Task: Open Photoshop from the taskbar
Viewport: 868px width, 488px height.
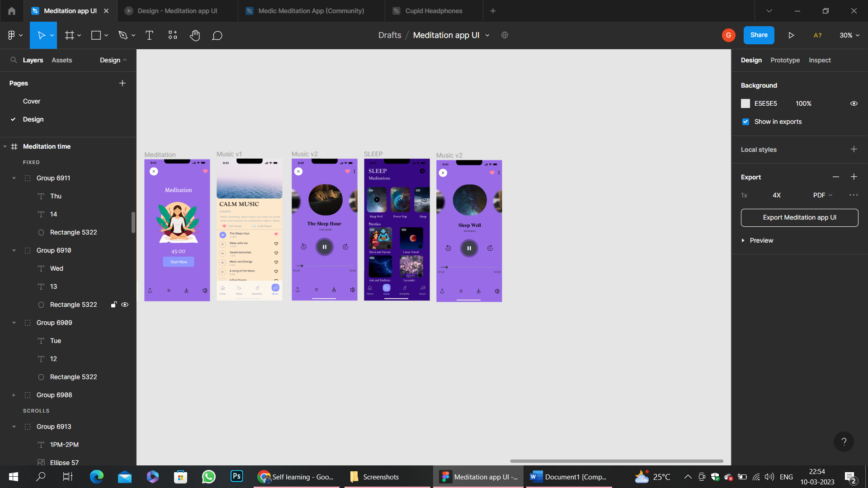Action: (x=236, y=476)
